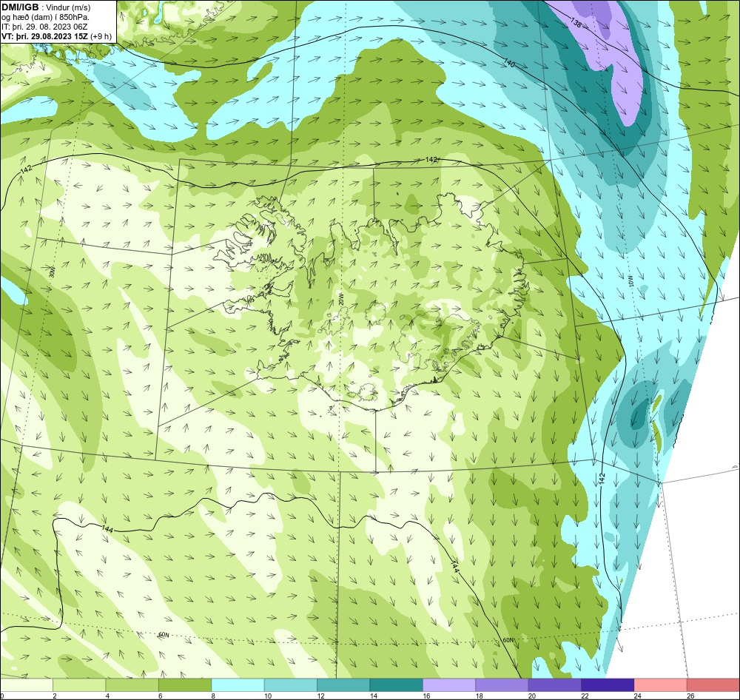This screenshot has height=700, width=740.
Task: Click the DMI/IGB title text
Action: tap(20, 7)
